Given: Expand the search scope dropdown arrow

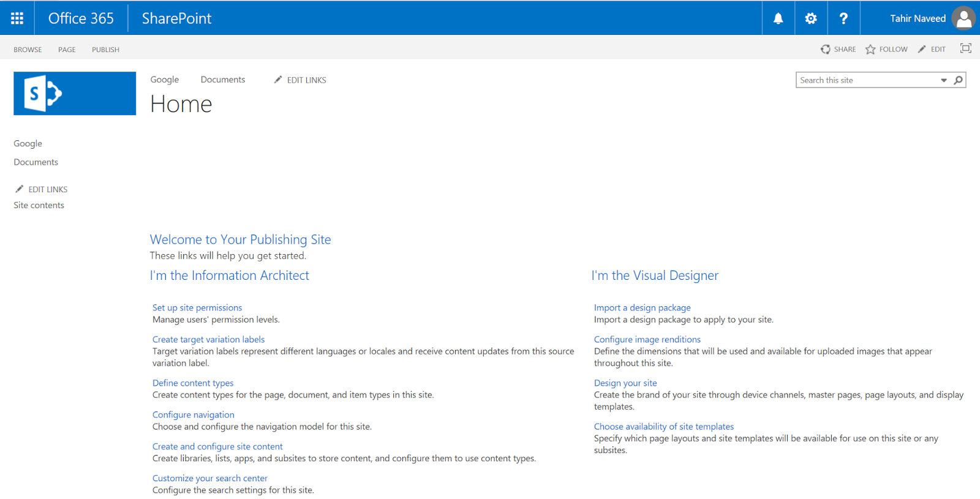Looking at the screenshot, I should click(x=944, y=80).
